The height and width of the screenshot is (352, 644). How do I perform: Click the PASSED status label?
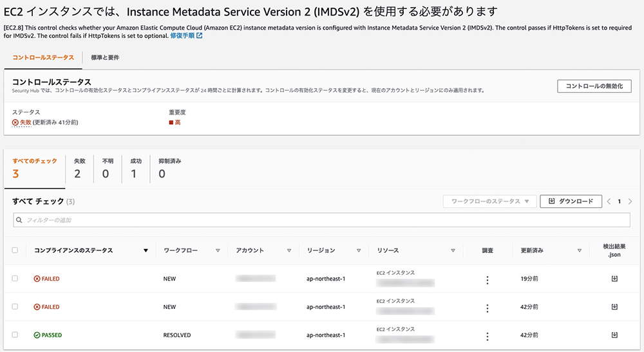(48, 335)
